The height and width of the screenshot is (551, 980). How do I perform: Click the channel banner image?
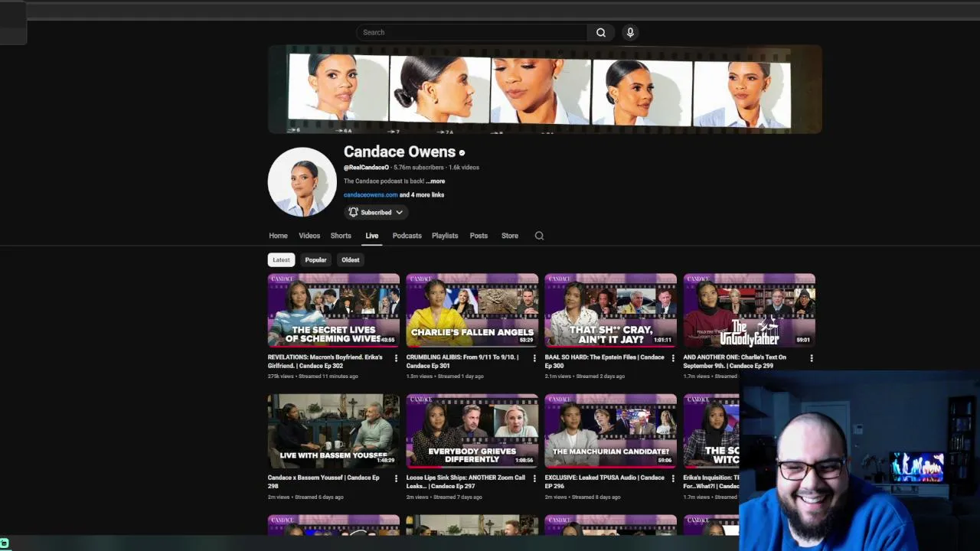coord(545,90)
